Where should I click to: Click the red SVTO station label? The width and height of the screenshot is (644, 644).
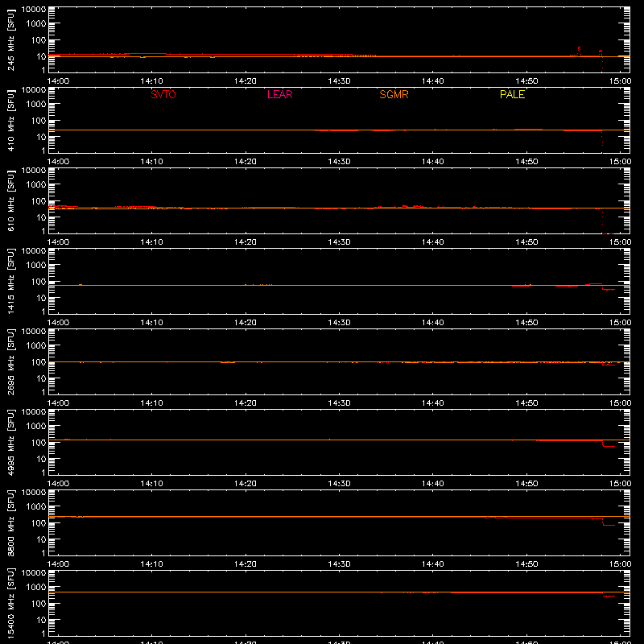click(x=163, y=94)
